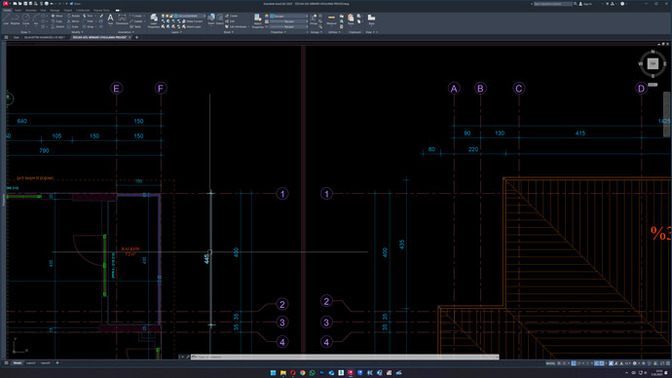This screenshot has width=672, height=378.
Task: Toggle the grid display in status bar
Action: tap(559, 363)
